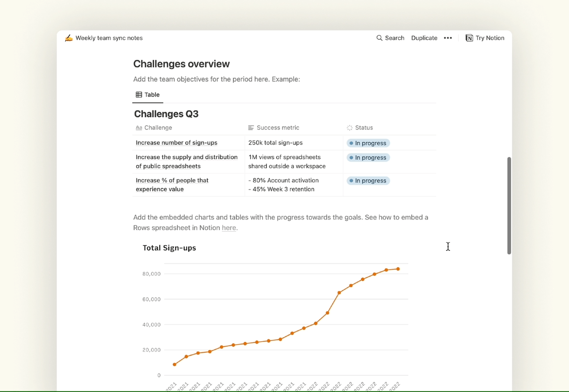
Task: Open In progress status for public spreadsheets row
Action: point(368,157)
